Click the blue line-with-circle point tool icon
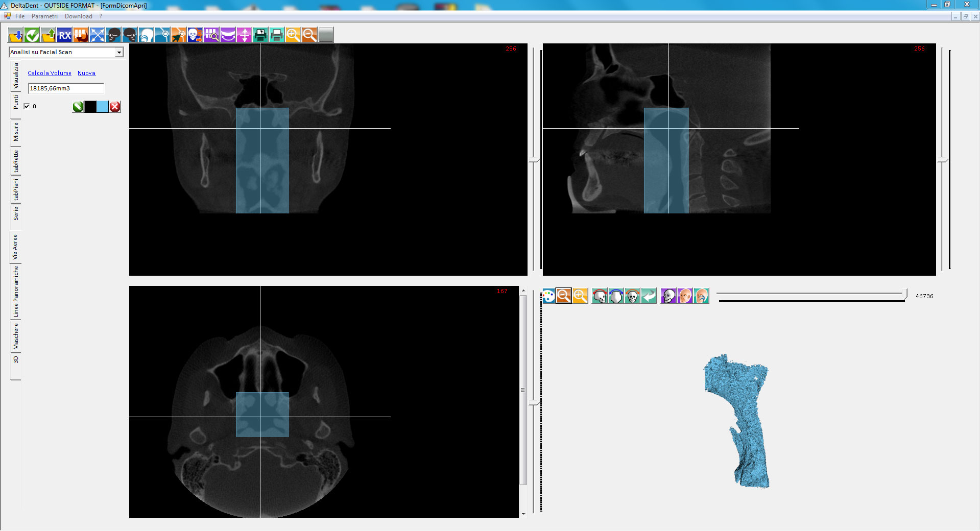980x531 pixels. click(163, 35)
